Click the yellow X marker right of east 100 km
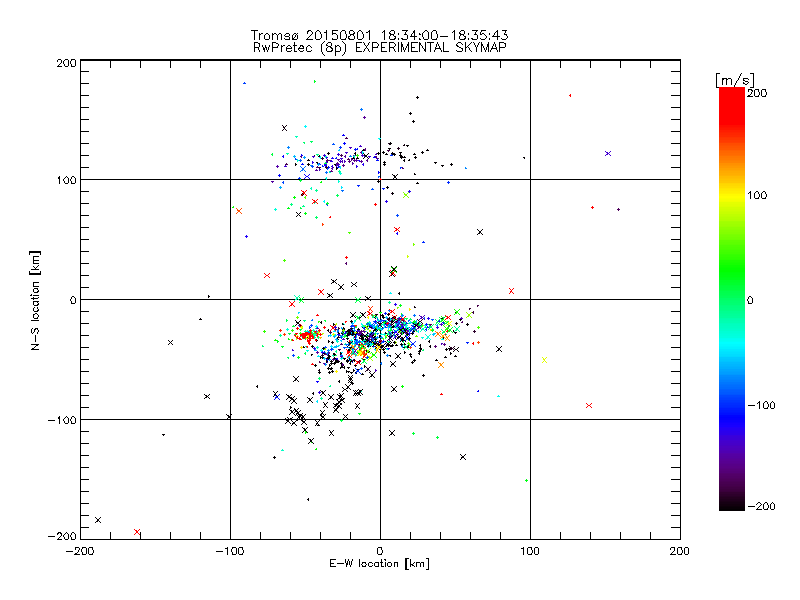The height and width of the screenshot is (600, 800). tap(544, 360)
